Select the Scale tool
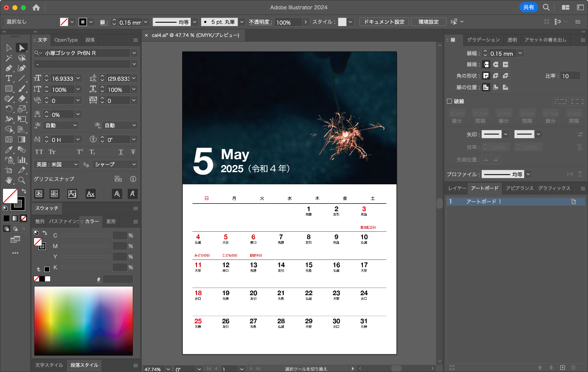 (22, 109)
